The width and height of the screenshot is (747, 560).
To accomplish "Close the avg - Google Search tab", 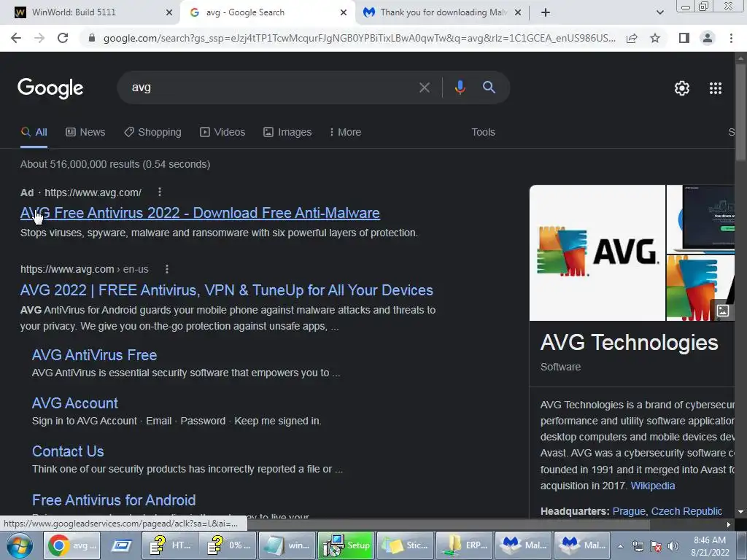I will pos(343,12).
